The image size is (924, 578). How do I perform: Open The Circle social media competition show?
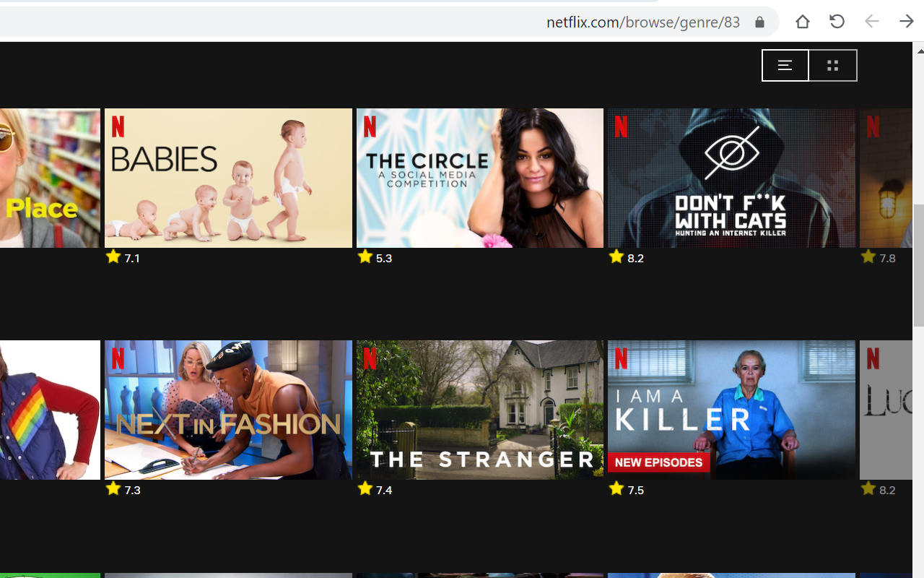pos(479,178)
